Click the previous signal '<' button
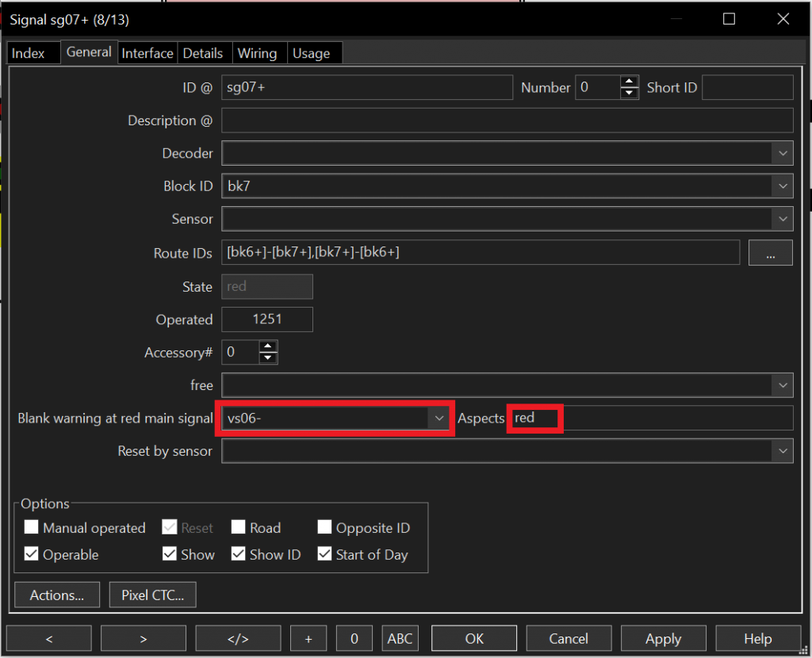The width and height of the screenshot is (812, 658). click(48, 638)
